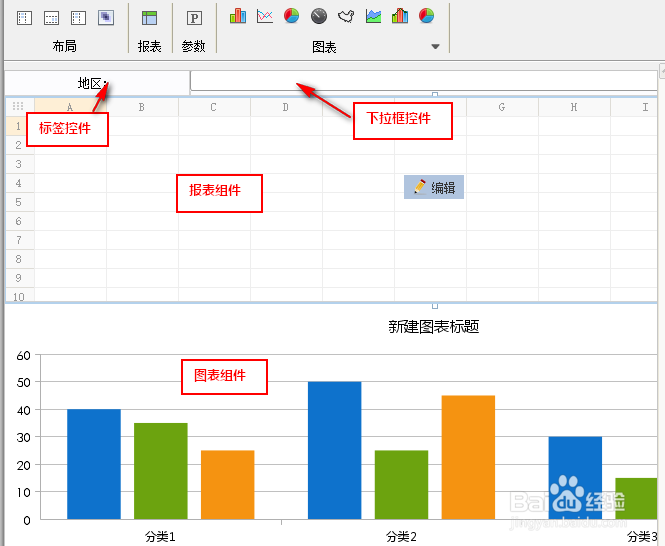665x546 pixels.
Task: Select row 3 header
Action: coord(20,164)
